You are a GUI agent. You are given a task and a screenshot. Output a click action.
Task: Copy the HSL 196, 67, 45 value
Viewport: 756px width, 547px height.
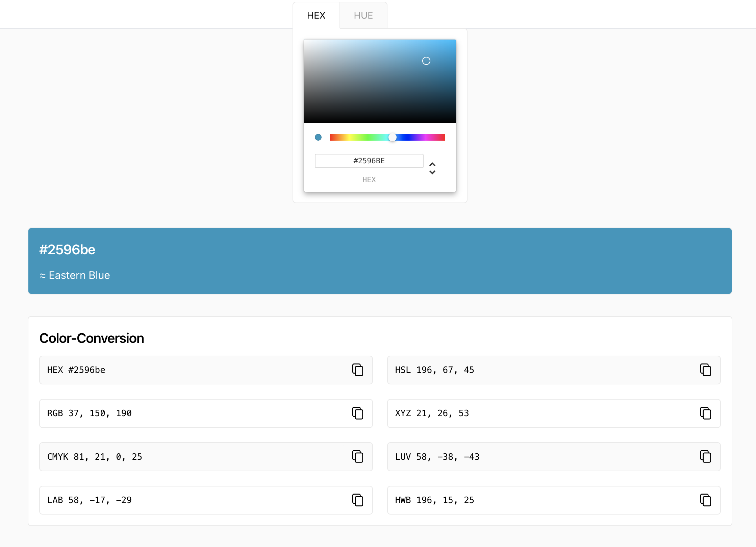(x=705, y=370)
